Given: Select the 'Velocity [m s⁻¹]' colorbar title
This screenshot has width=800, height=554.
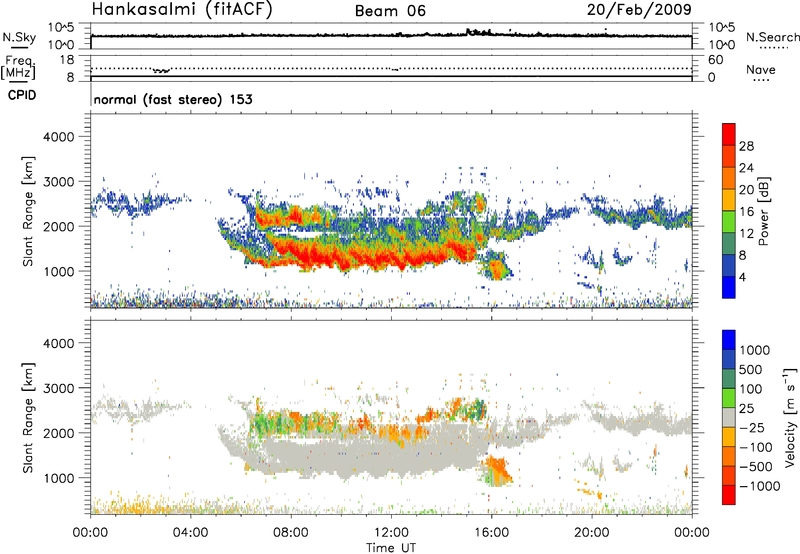Looking at the screenshot, I should [x=790, y=417].
